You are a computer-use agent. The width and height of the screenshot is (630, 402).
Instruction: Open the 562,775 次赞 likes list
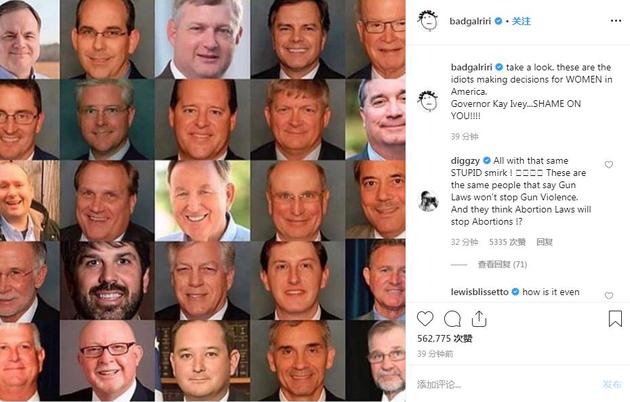(x=445, y=338)
